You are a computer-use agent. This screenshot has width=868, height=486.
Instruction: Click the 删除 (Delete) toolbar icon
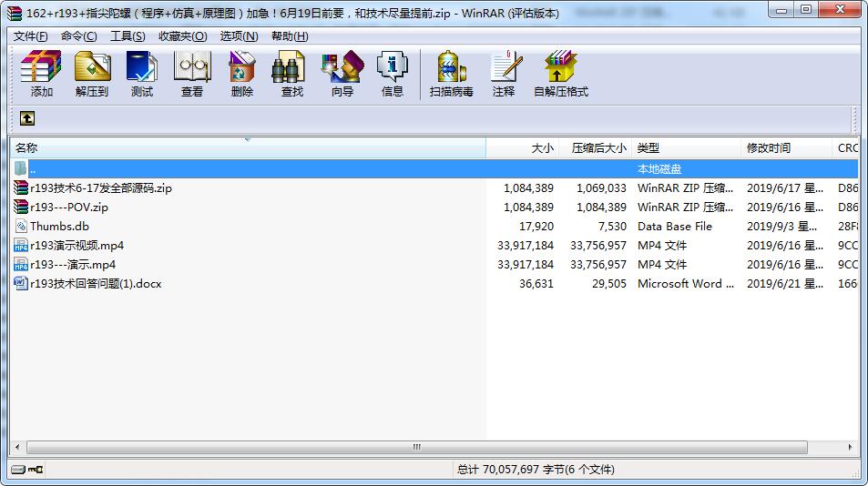(x=242, y=74)
